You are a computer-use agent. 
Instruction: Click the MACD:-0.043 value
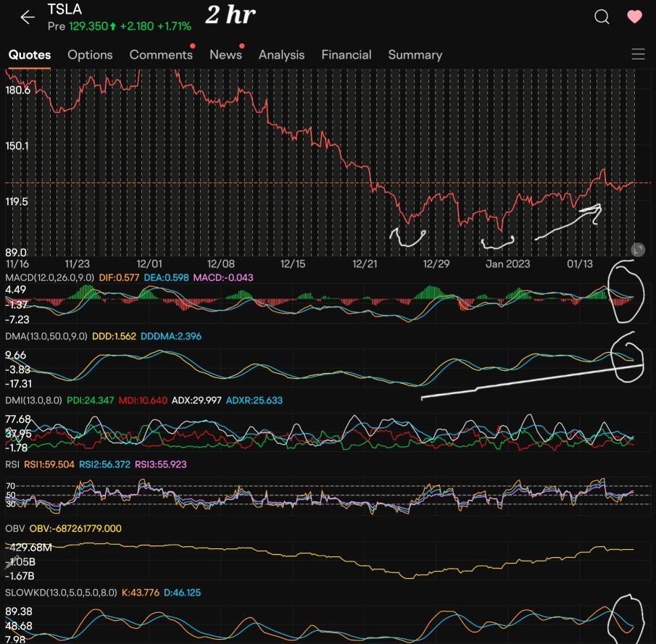tap(223, 277)
